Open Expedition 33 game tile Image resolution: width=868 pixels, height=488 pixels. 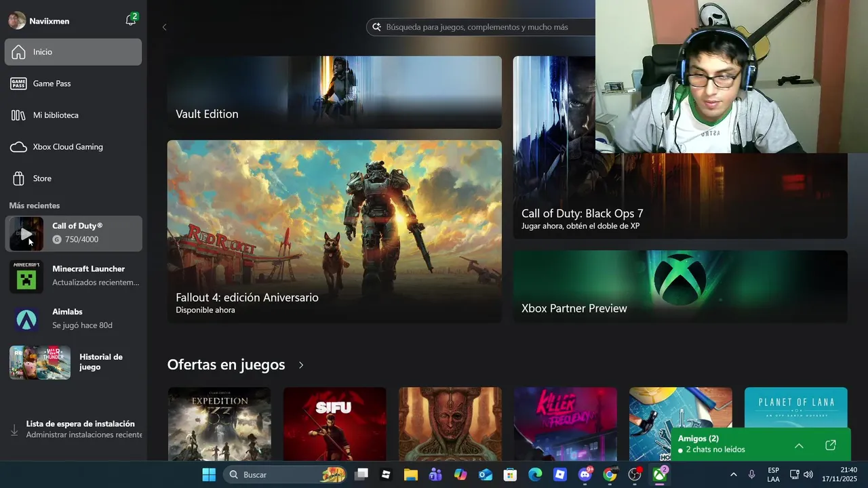coord(220,424)
